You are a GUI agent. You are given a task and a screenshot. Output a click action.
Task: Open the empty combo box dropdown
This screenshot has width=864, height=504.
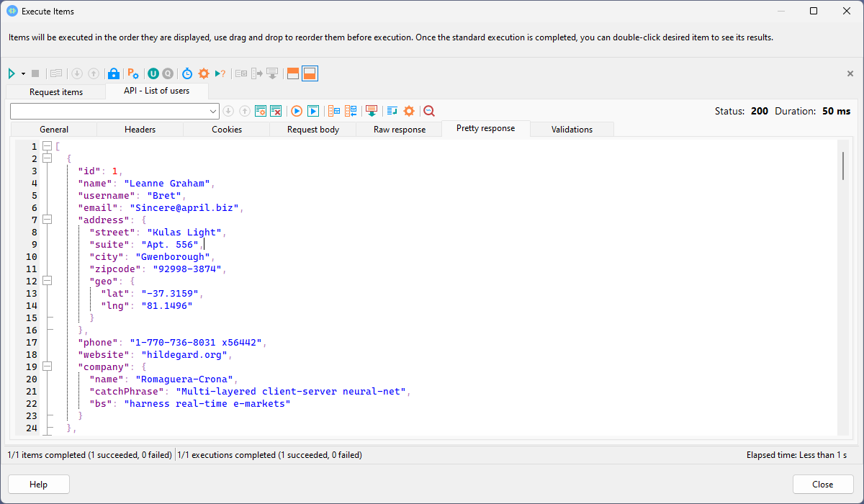click(x=213, y=111)
